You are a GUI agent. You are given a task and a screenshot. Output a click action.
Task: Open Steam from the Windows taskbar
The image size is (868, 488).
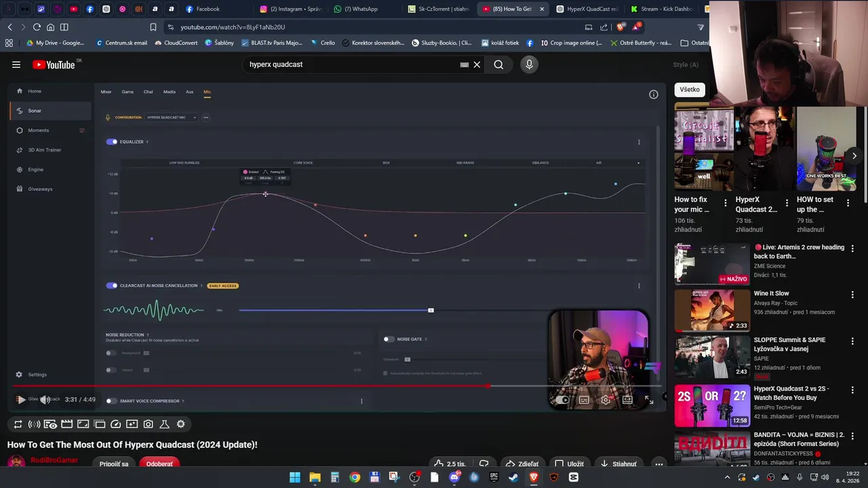click(x=513, y=477)
